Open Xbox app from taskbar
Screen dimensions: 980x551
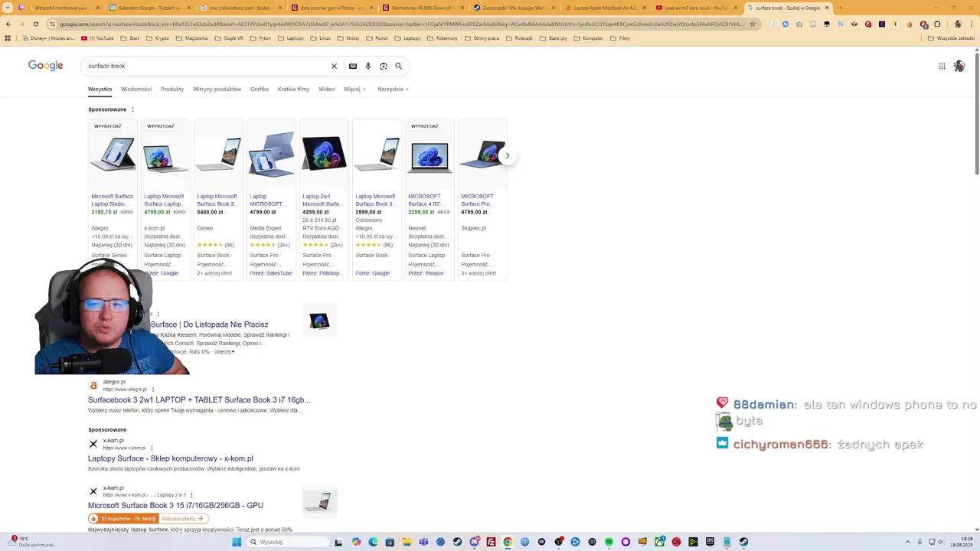coord(659,542)
